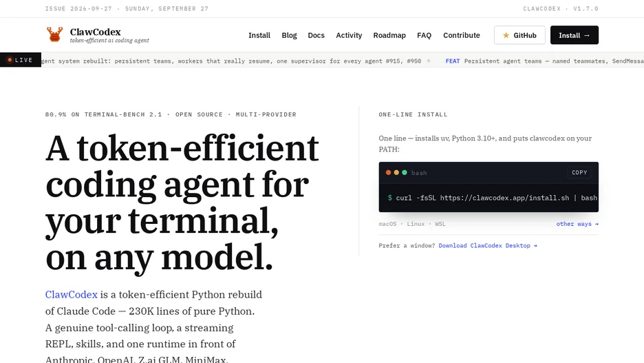Click 'CLAWCODEX · V1.7.0' version text
Viewport: 644px width, 363px height.
(561, 9)
